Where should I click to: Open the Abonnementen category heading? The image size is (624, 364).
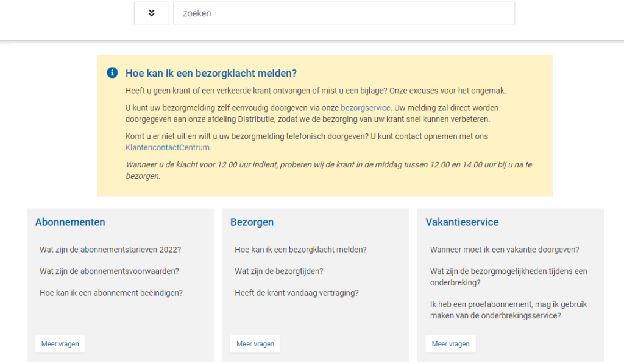[70, 222]
